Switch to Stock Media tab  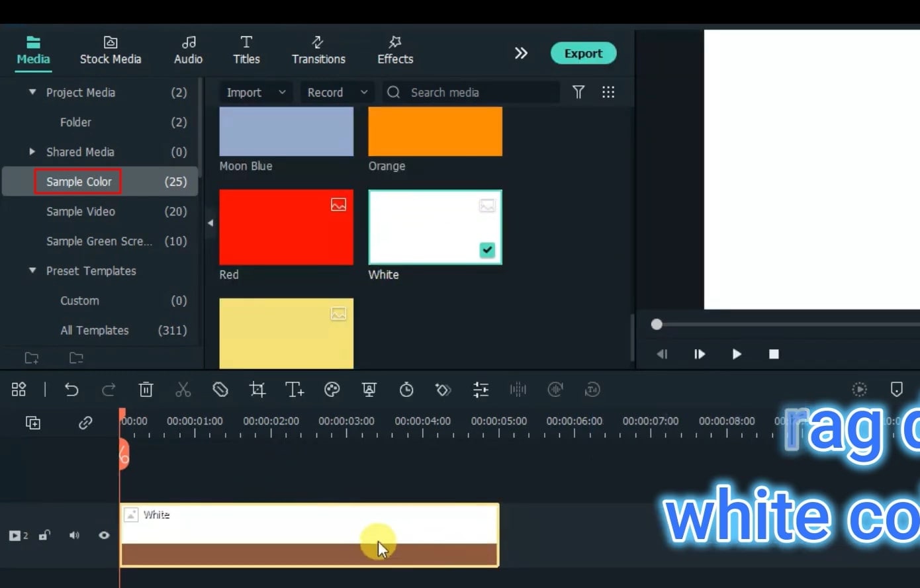[111, 50]
